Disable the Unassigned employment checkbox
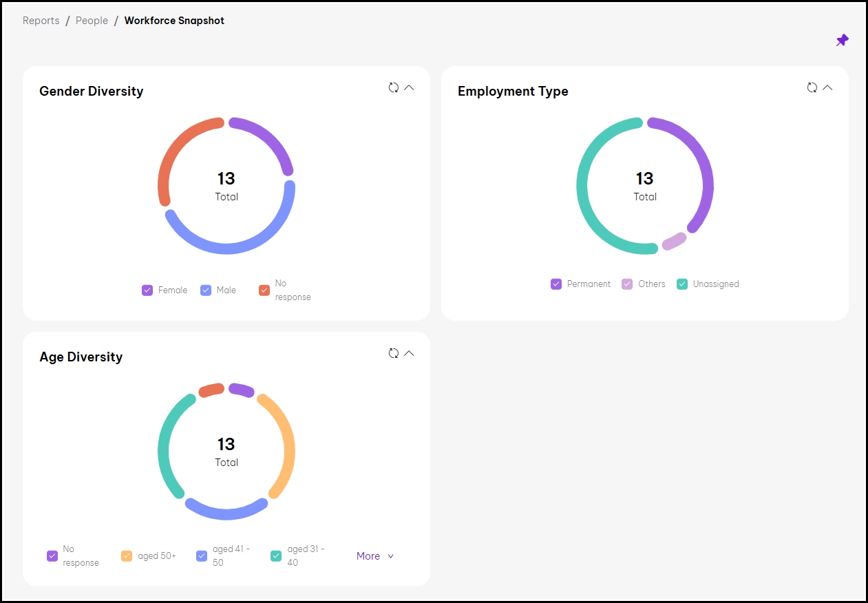The height and width of the screenshot is (603, 868). click(682, 284)
